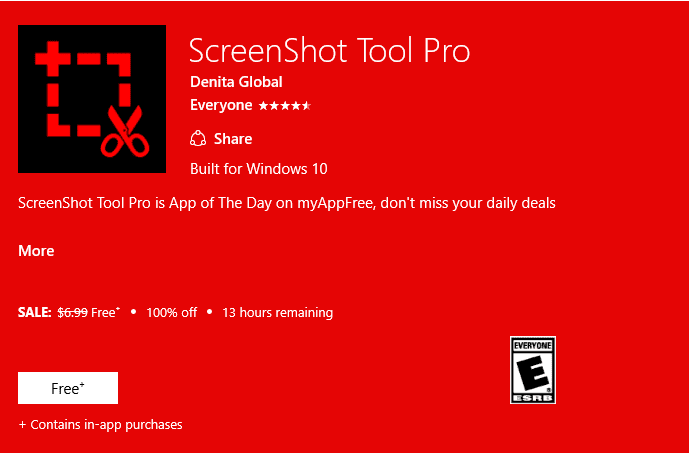
Task: Click the struck-through $6.99 original price
Action: tap(73, 313)
